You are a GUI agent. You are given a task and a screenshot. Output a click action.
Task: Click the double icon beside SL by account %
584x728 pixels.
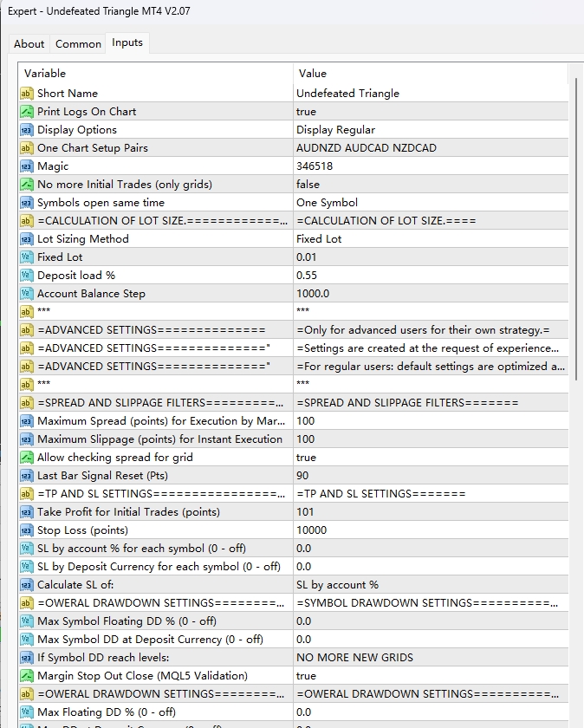pos(27,549)
